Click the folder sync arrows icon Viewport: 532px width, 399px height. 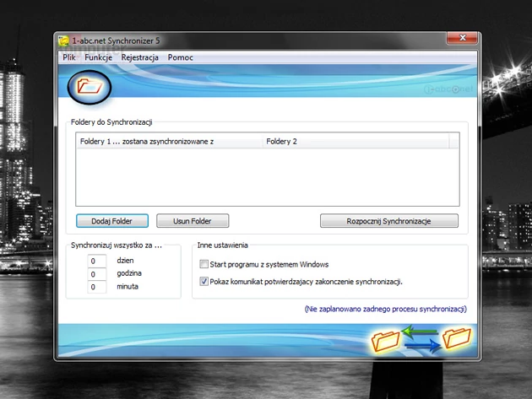[x=421, y=339]
